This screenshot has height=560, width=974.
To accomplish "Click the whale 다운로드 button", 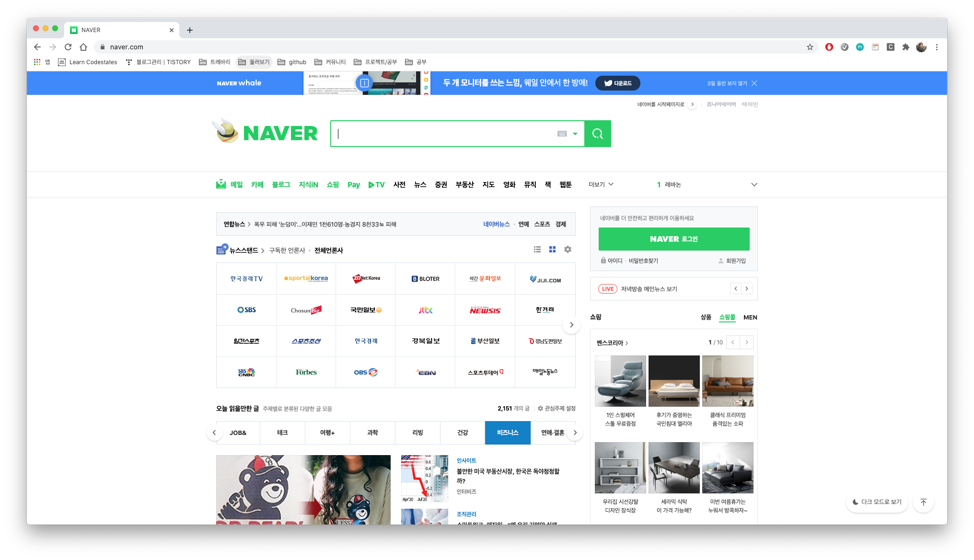I will [x=617, y=83].
